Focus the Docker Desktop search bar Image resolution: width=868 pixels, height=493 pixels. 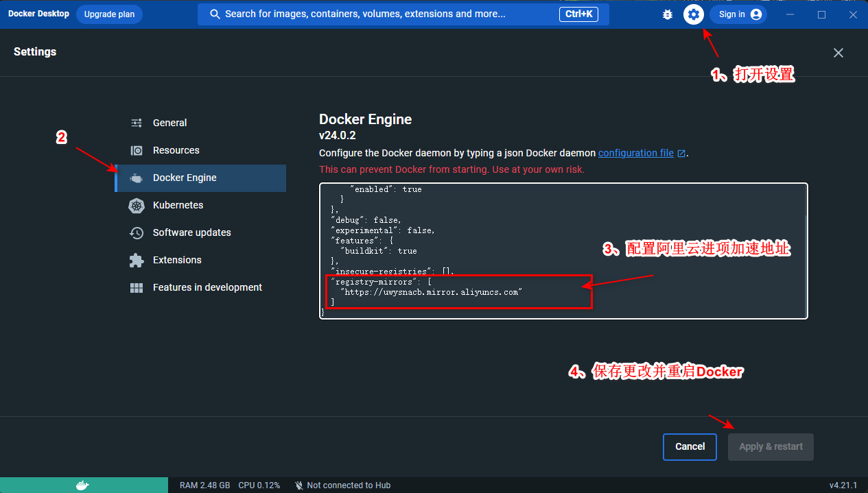tap(403, 14)
